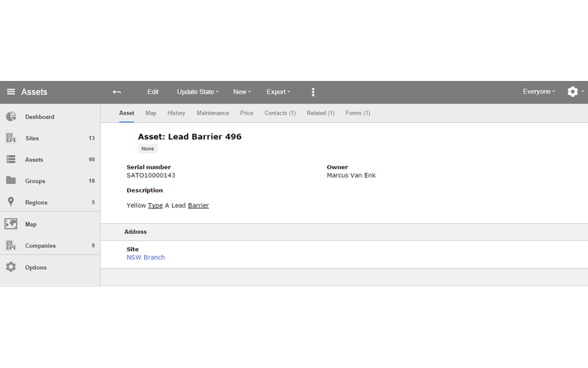Click the Map icon in sidebar
The height and width of the screenshot is (368, 588).
click(x=11, y=224)
